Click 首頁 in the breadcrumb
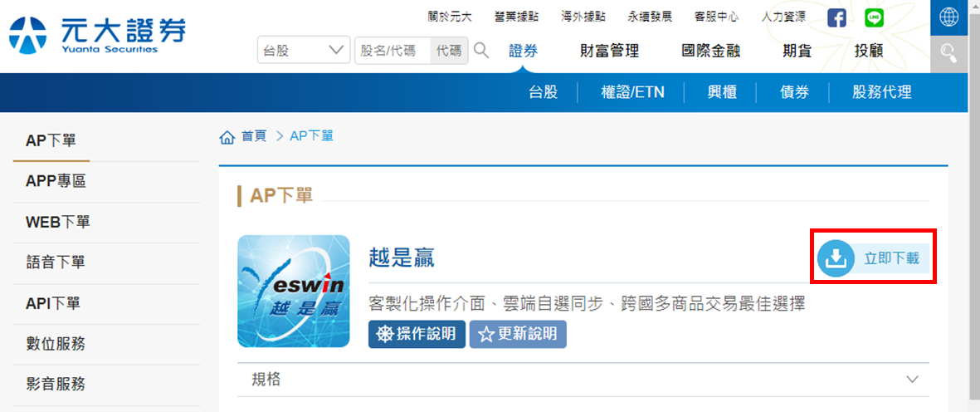Image resolution: width=980 pixels, height=412 pixels. (x=254, y=136)
